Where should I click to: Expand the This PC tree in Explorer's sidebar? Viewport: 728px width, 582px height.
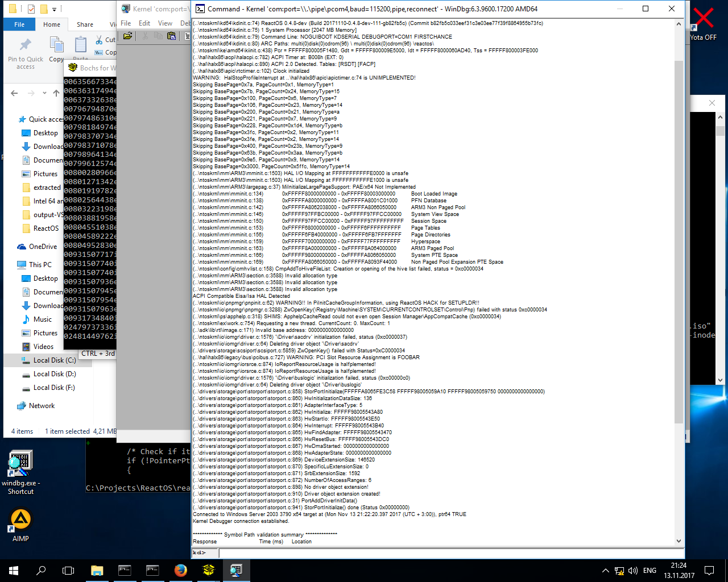[x=14, y=264]
